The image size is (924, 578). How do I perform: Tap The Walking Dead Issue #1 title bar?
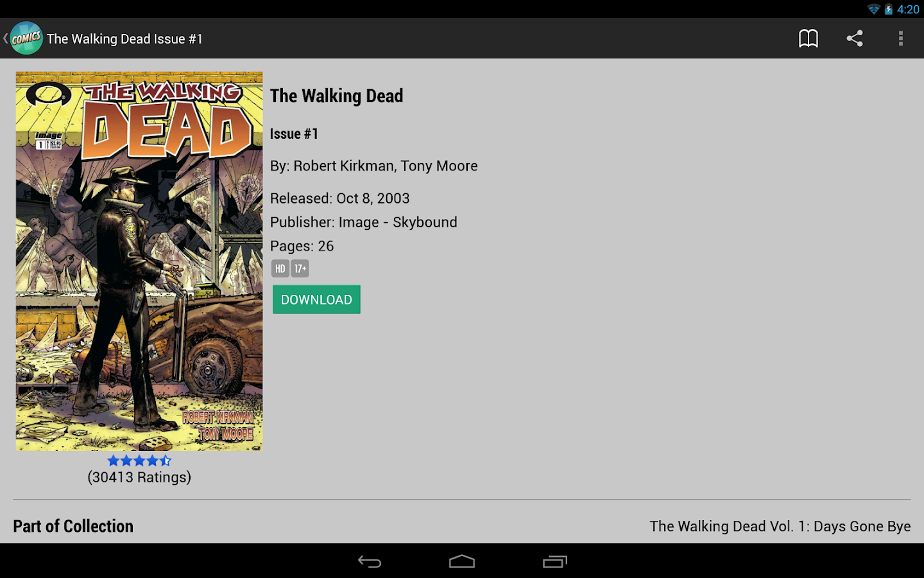point(124,39)
